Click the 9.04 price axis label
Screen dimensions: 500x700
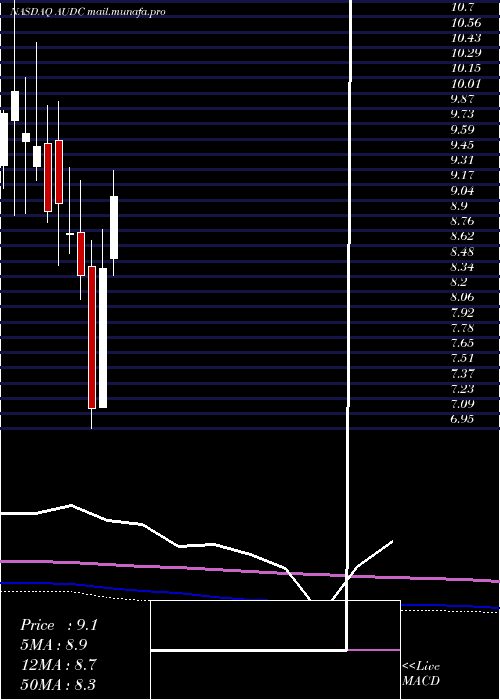point(462,191)
